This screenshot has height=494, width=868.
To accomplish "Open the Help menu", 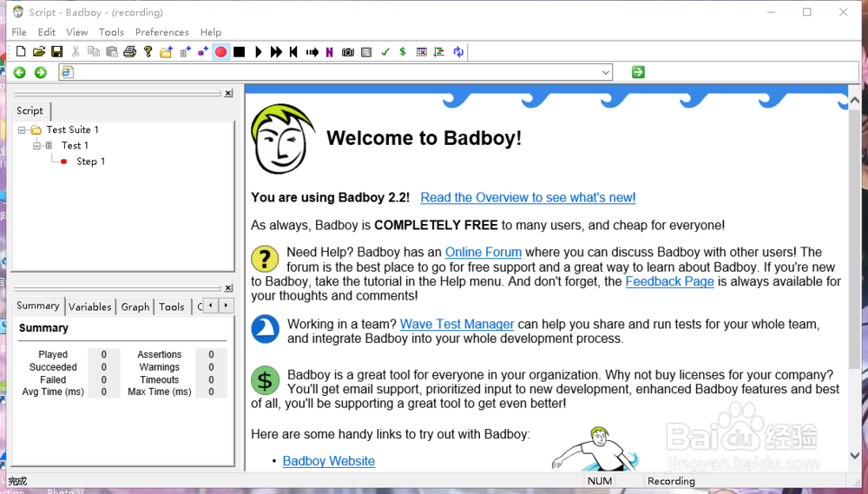I will click(211, 32).
